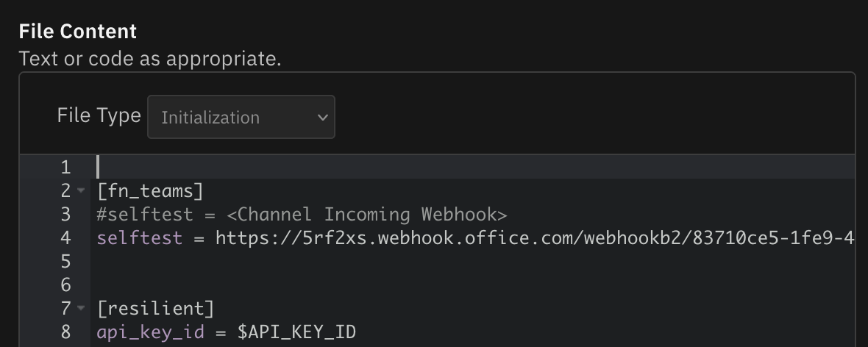Screen dimensions: 868x347
Task: Click line number 1 in the gutter
Action: (65, 168)
